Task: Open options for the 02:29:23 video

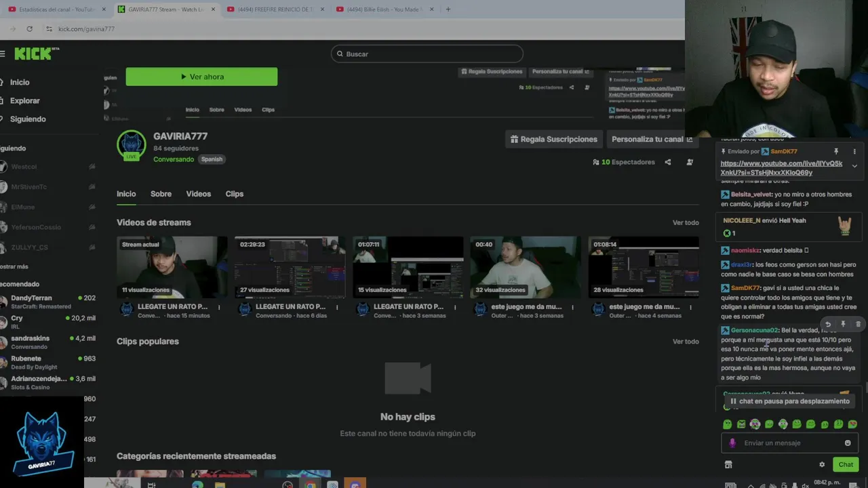Action: [x=337, y=307]
